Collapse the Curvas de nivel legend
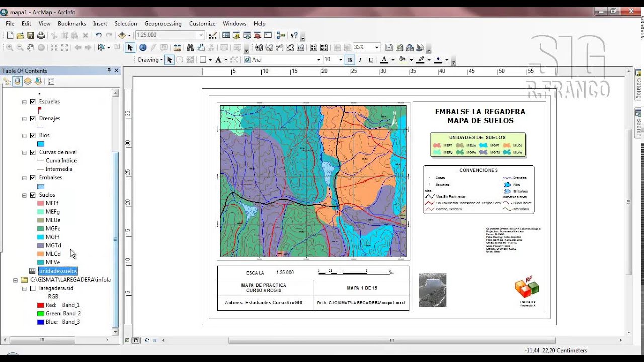The image size is (644, 362). coord(24,152)
